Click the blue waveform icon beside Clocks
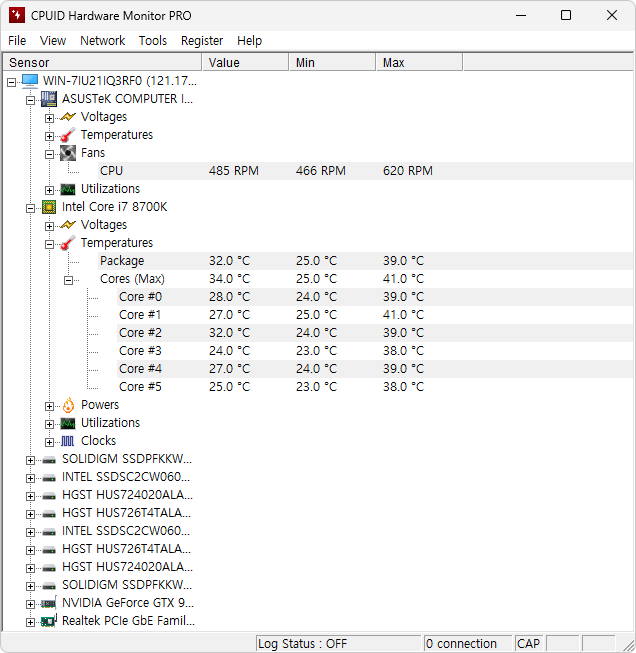 click(x=67, y=441)
